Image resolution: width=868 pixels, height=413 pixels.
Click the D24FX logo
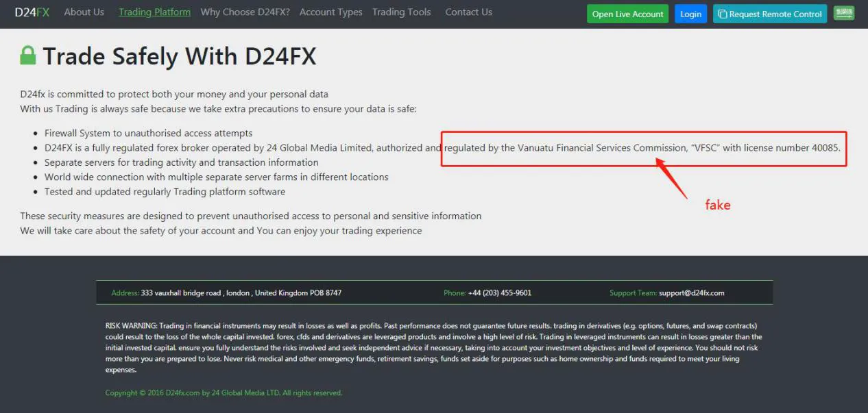pos(32,12)
